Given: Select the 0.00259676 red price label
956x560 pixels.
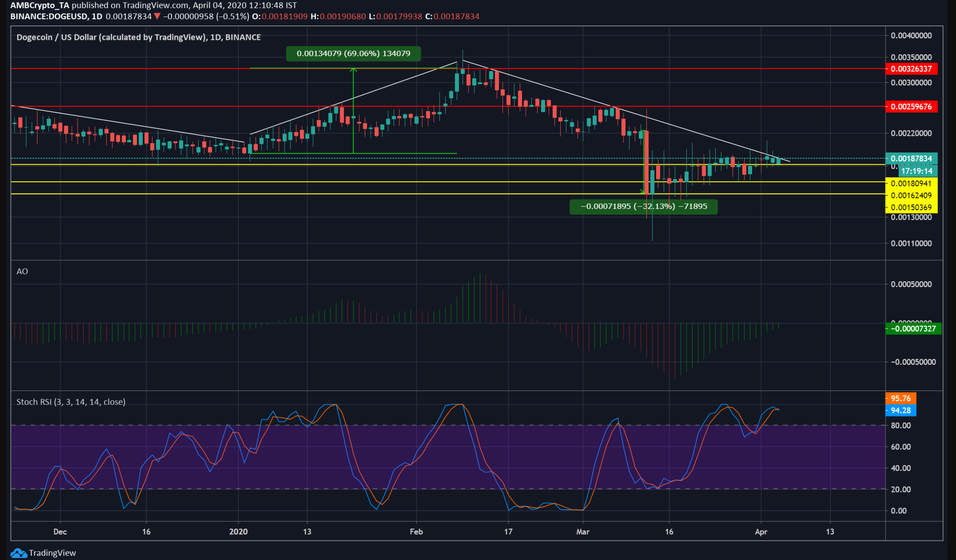Looking at the screenshot, I should (x=911, y=107).
